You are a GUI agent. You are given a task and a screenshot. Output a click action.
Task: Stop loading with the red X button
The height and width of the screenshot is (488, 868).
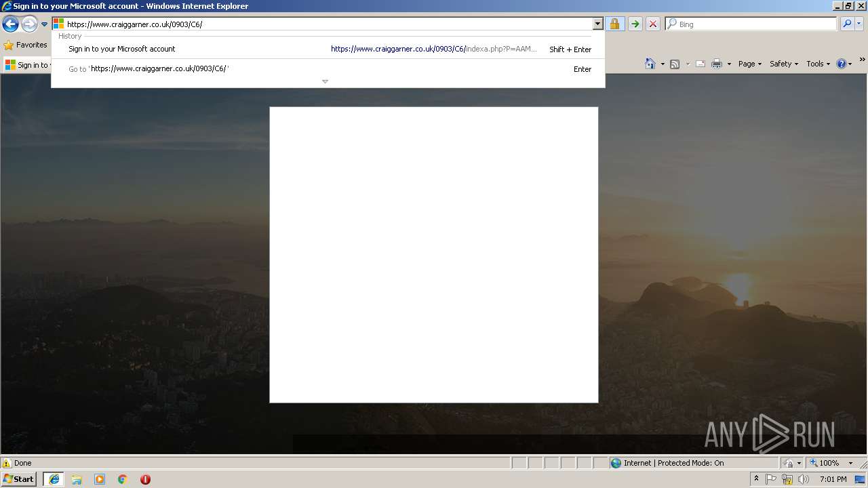653,24
